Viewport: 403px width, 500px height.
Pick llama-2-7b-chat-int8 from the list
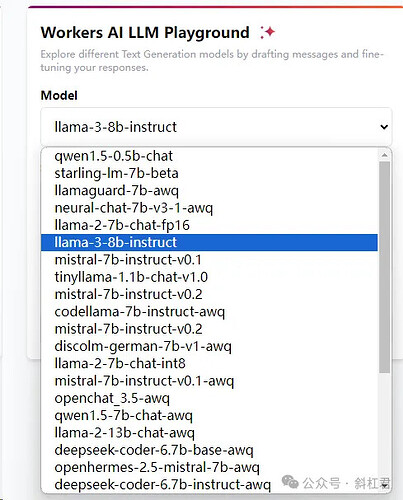tap(210, 363)
